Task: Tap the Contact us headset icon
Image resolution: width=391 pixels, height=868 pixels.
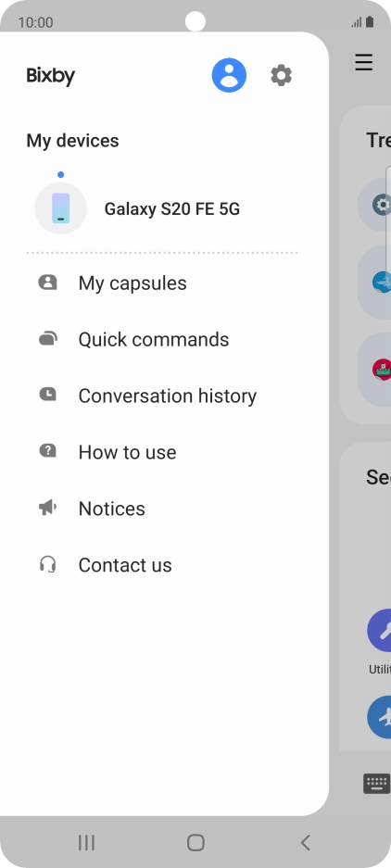Action: (47, 565)
